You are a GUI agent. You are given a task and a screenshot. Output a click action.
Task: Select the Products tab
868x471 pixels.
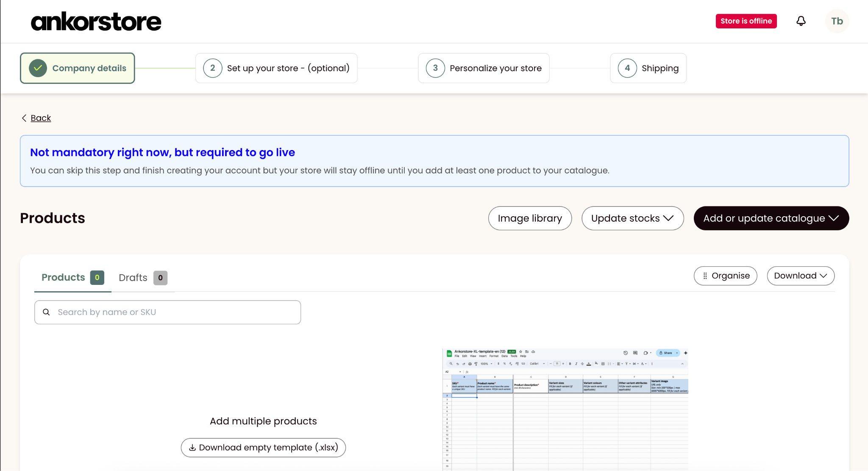[x=72, y=278]
